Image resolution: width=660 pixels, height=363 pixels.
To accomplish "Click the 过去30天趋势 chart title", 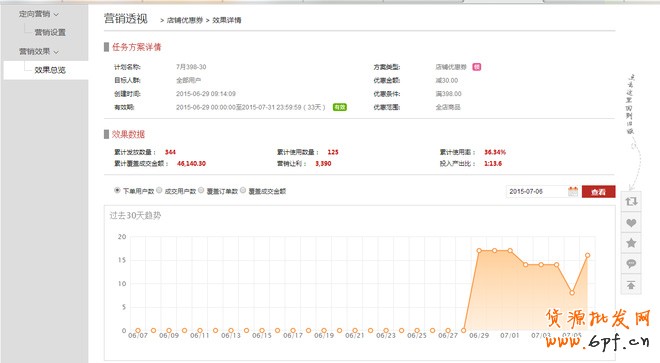I will point(135,216).
